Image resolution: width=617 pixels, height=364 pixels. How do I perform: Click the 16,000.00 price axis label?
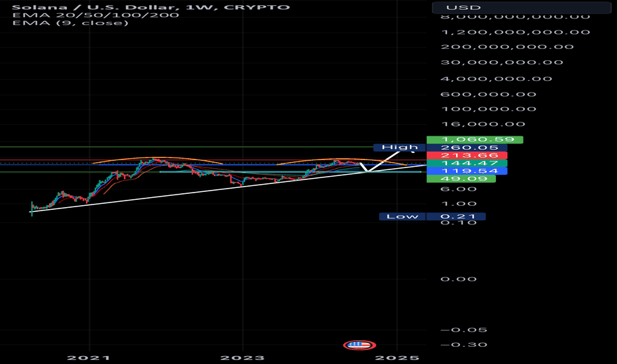(483, 124)
